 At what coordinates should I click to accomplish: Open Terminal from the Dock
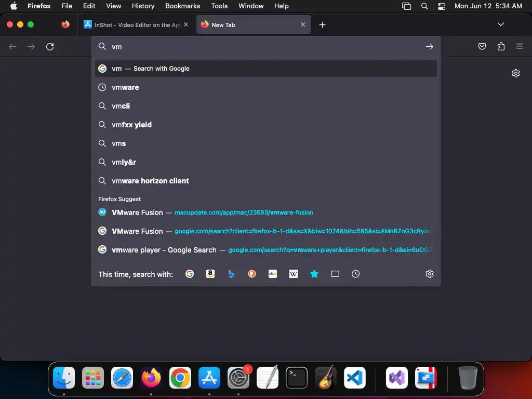click(297, 378)
